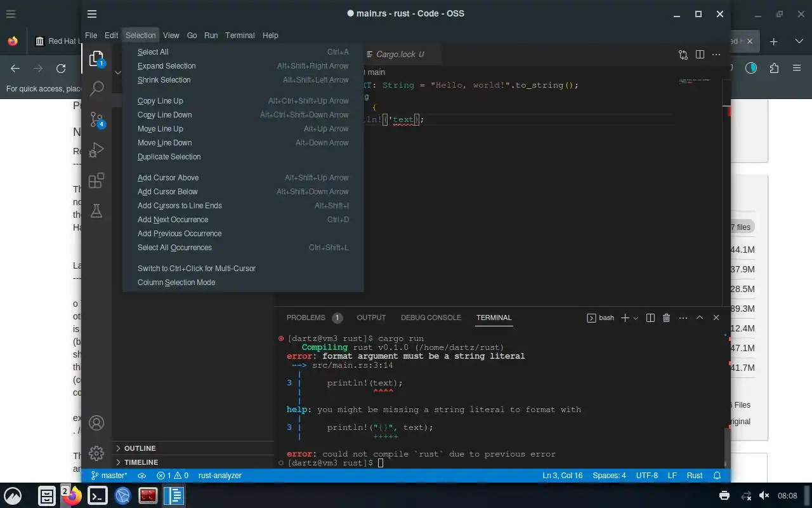Click rust-analyzer status bar item
This screenshot has height=508, width=812.
[x=219, y=476]
